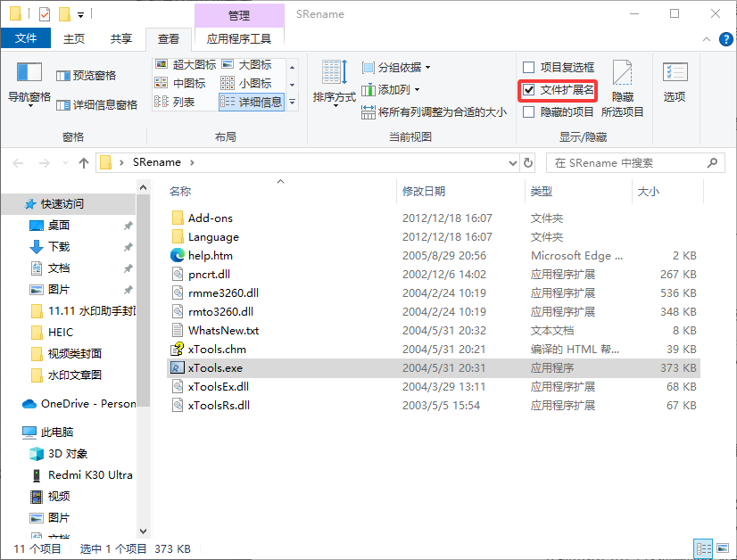
Task: Click SRename in address breadcrumb
Action: [156, 162]
